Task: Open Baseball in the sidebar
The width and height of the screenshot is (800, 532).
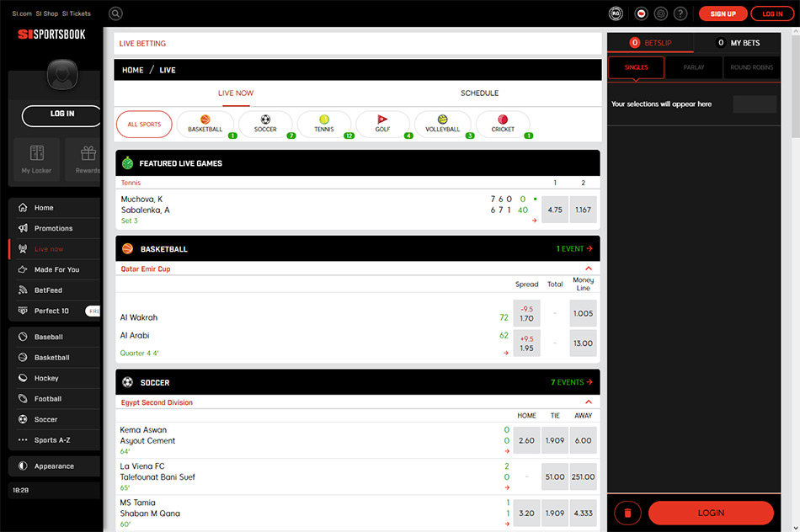Action: tap(55, 337)
